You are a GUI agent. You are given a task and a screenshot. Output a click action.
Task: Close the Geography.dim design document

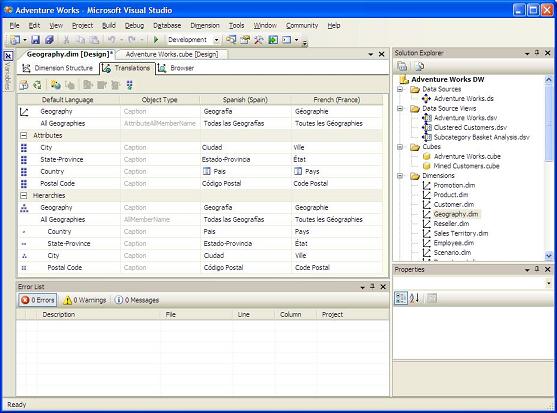tap(382, 54)
